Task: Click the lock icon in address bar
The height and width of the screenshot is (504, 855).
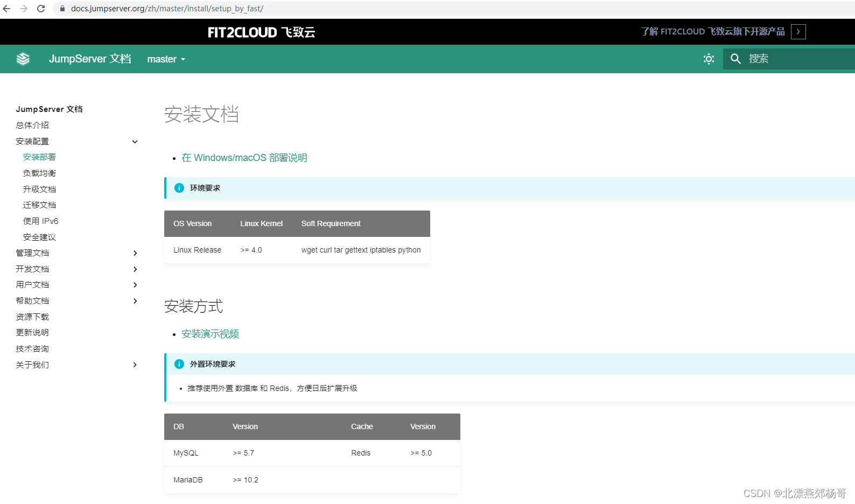Action: coord(62,9)
